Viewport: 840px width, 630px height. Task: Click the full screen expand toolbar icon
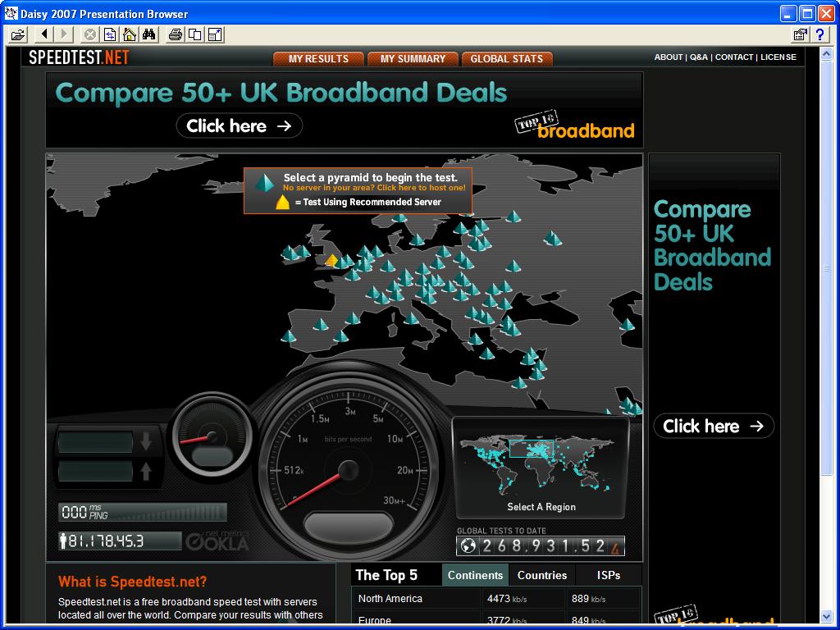click(215, 34)
